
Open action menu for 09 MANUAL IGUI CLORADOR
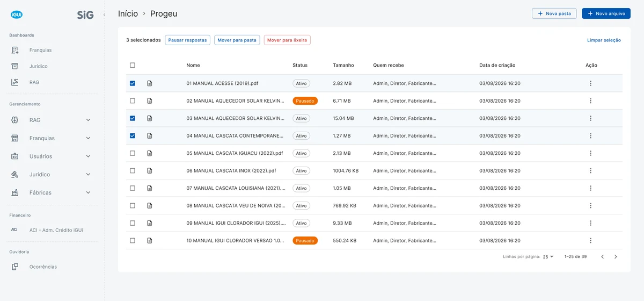coord(590,223)
